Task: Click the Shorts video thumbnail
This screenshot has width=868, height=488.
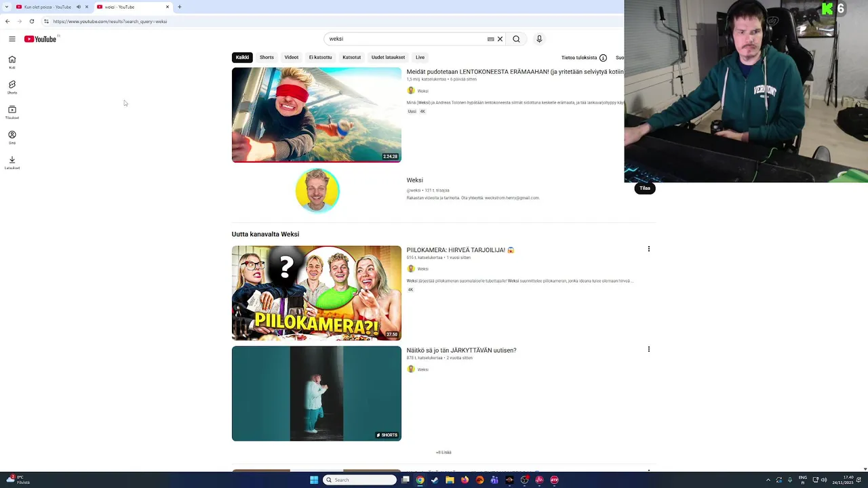Action: (317, 393)
